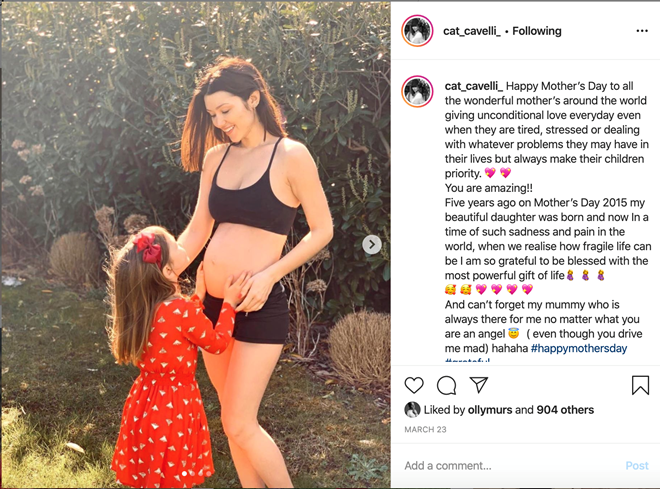
Task: Open the cat_cavelli_ username in the header
Action: point(472,31)
